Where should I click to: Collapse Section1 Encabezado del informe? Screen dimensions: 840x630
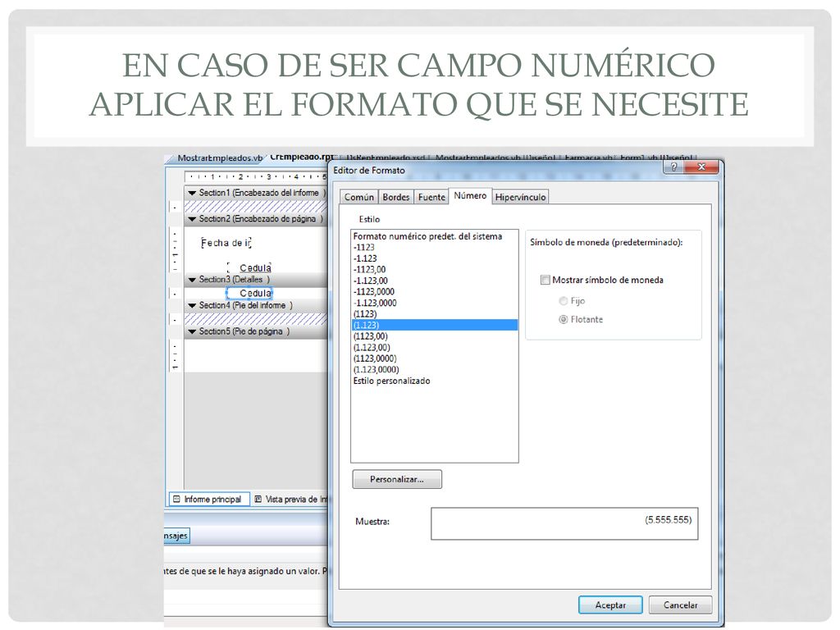pos(192,193)
